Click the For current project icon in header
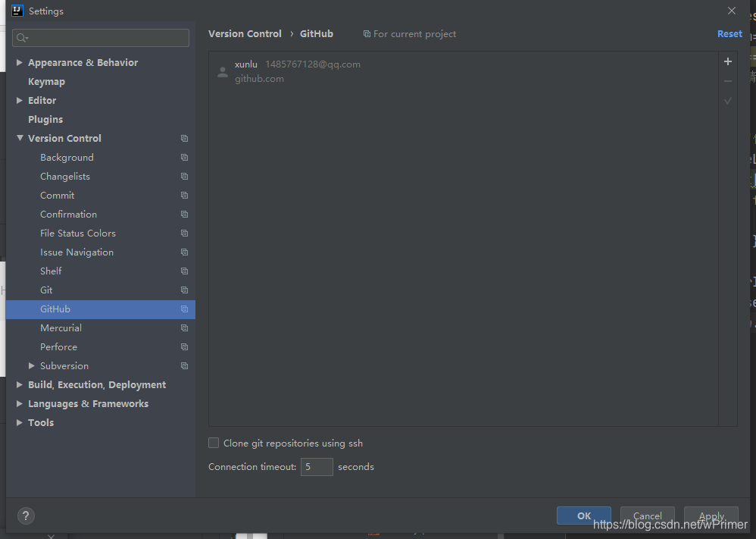 tap(367, 34)
